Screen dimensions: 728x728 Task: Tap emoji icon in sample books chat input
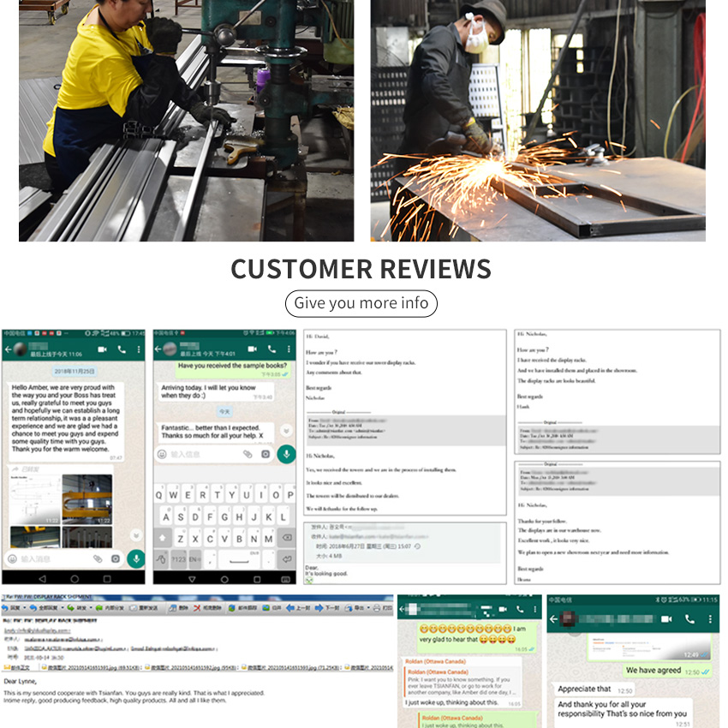[x=162, y=454]
